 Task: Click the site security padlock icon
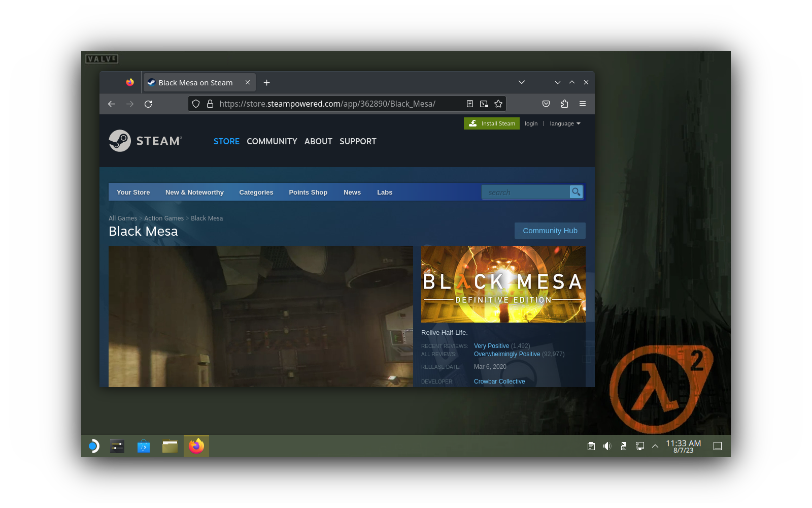click(210, 104)
